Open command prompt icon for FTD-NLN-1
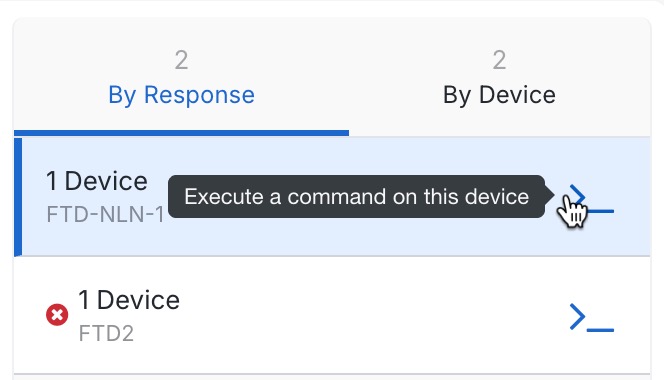664x380 pixels. click(x=591, y=199)
